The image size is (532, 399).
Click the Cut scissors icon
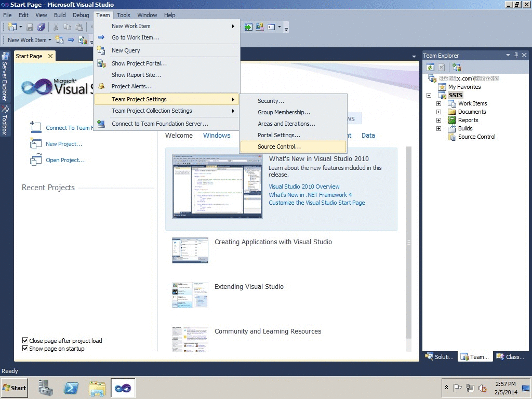56,27
